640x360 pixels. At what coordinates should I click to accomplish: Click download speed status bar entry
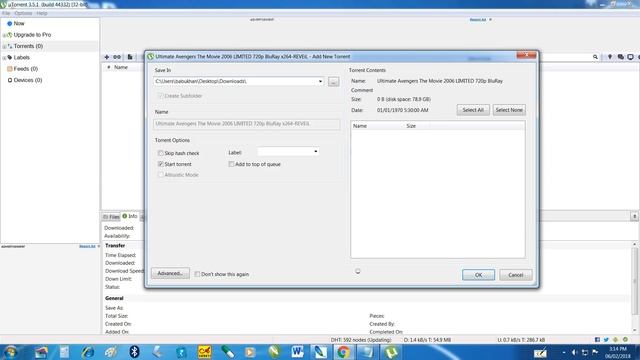coord(427,340)
